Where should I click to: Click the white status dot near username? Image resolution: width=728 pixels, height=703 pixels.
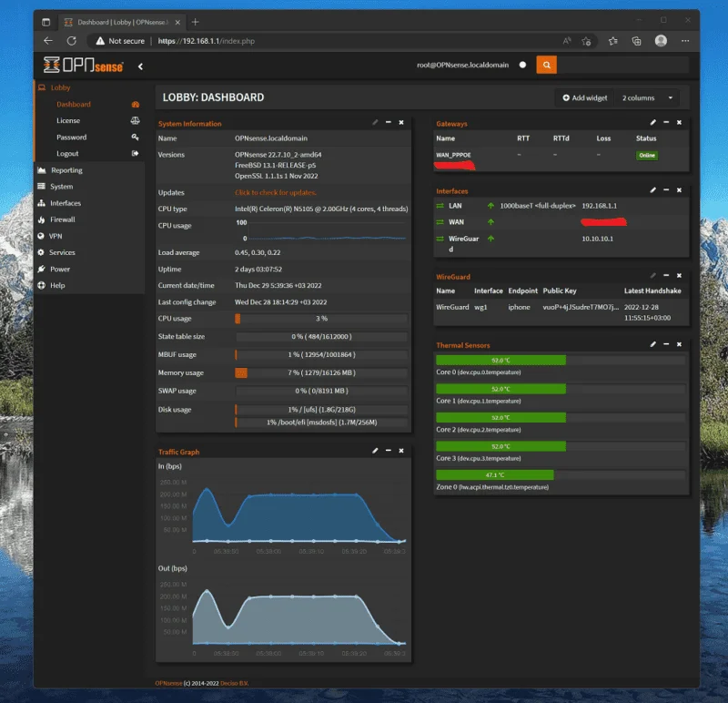[x=522, y=65]
